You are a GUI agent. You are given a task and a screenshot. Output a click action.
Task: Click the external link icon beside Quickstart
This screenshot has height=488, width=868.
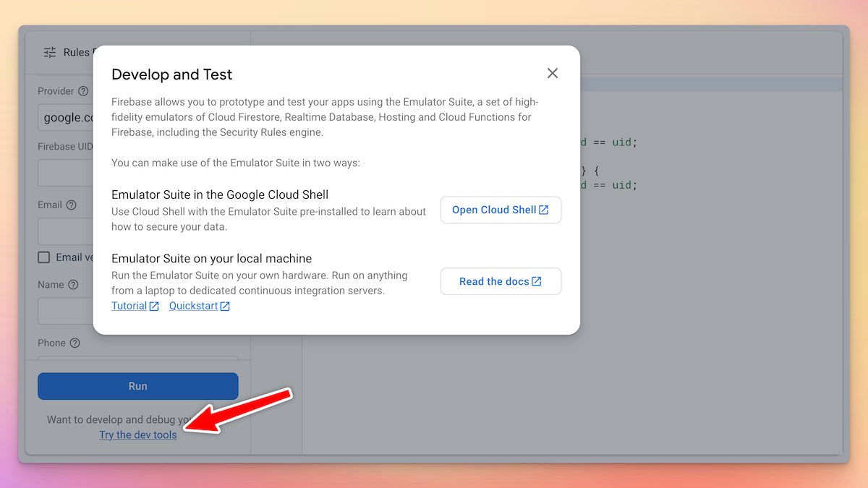coord(225,307)
